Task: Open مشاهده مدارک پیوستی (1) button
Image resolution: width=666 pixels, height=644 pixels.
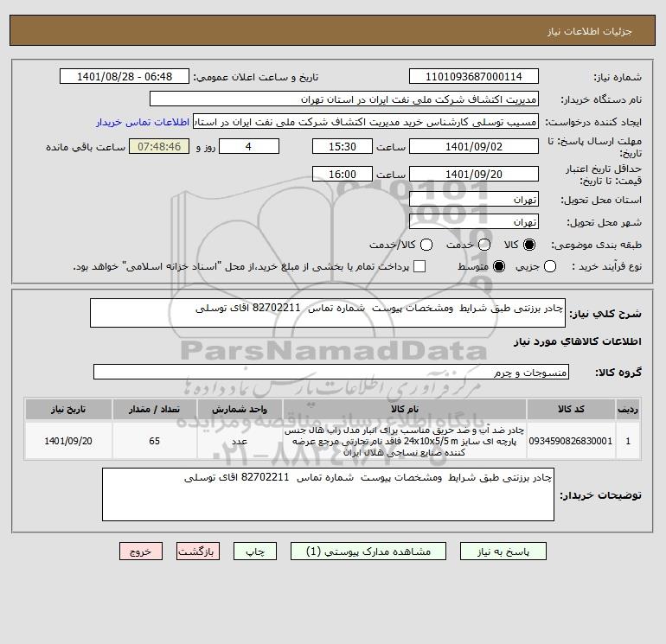Action: pyautogui.click(x=368, y=551)
